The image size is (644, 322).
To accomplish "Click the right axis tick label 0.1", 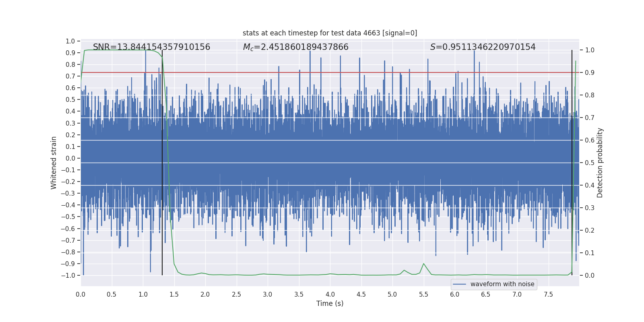I will pos(590,253).
